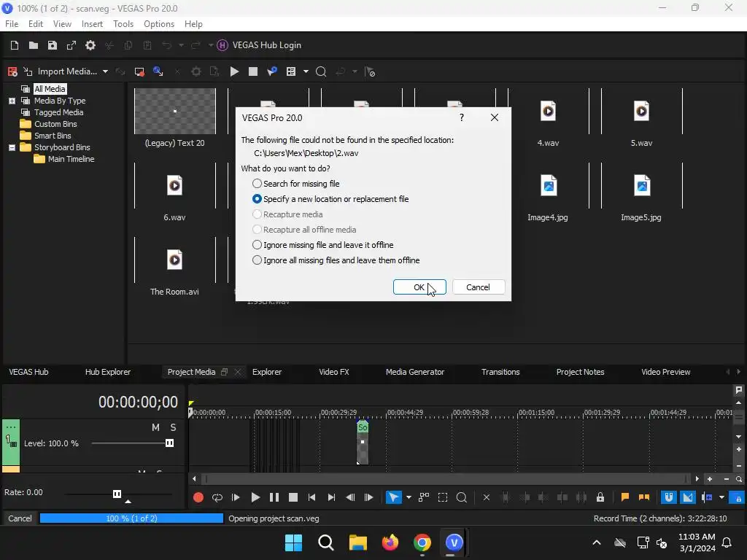Open the File menu
The image size is (747, 560).
pos(12,24)
